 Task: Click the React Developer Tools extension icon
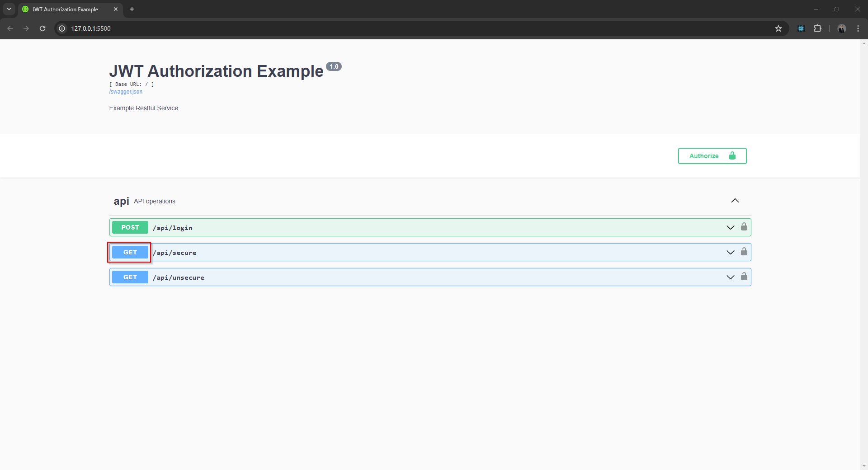tap(801, 28)
